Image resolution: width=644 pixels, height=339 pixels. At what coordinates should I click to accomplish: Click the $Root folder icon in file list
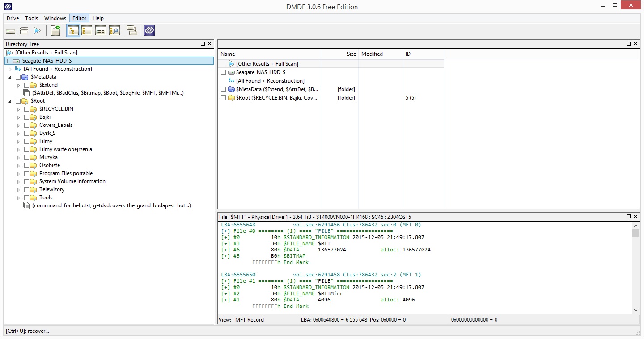point(231,98)
